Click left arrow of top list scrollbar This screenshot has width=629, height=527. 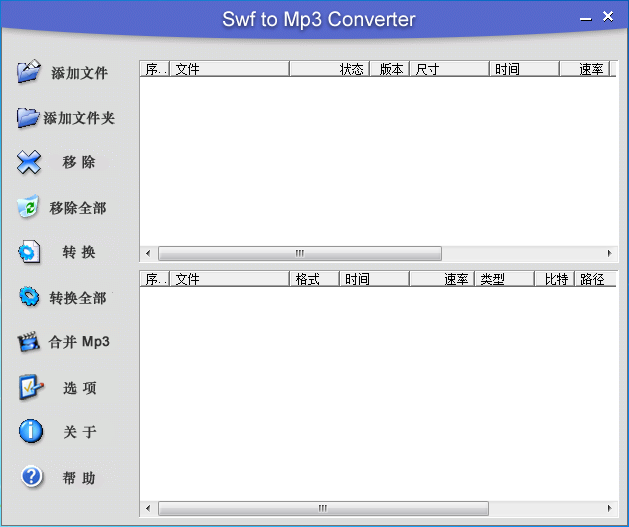click(148, 253)
